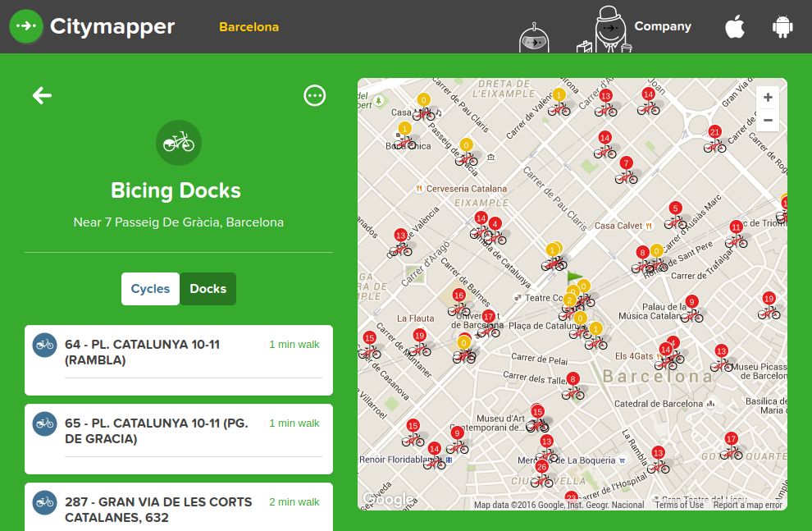Click the La Flauta place label
The height and width of the screenshot is (531, 812).
(415, 318)
